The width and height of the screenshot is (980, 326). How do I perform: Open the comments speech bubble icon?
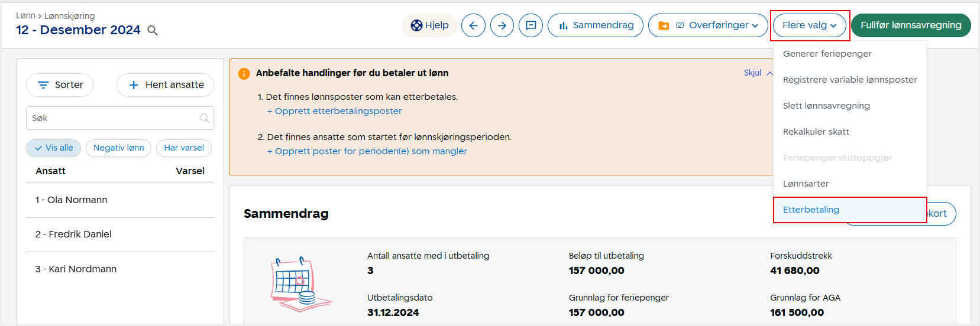coord(531,25)
